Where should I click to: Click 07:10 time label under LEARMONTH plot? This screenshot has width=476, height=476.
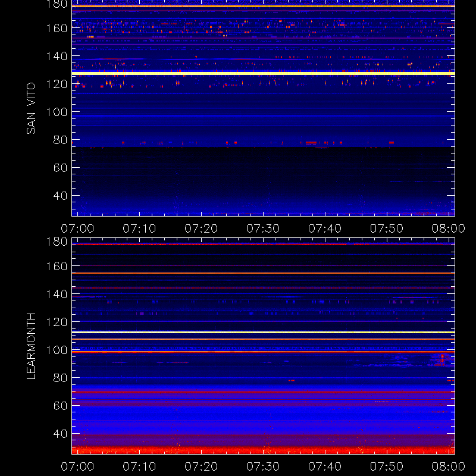139,466
